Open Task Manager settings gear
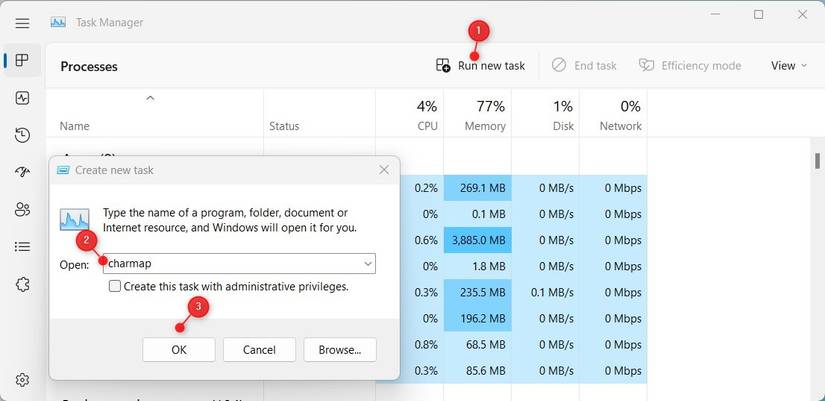 tap(22, 380)
